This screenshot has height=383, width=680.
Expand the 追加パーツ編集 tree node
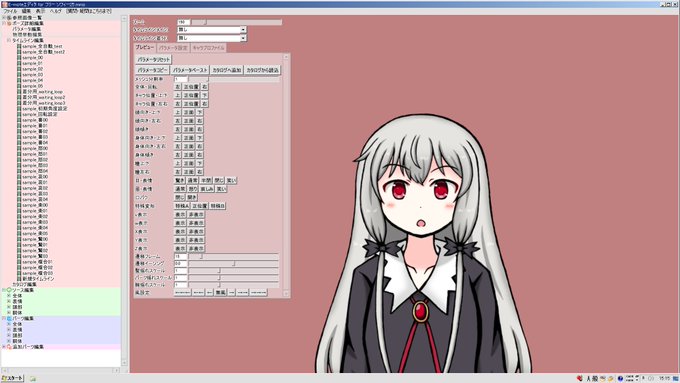tap(3, 347)
